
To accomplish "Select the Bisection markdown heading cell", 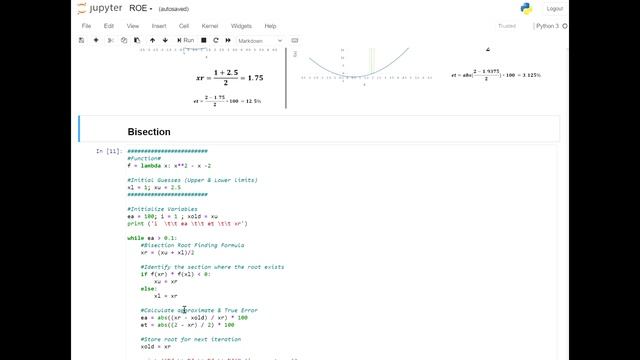I will [319, 129].
